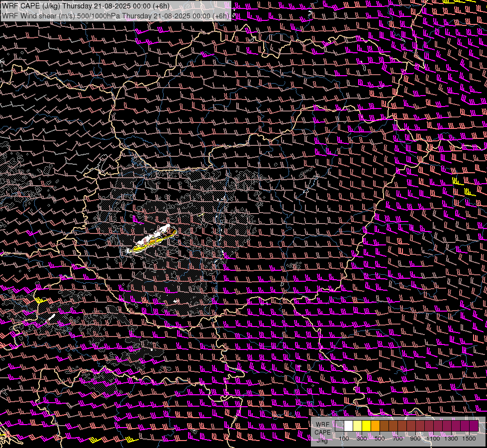Click the legend value 1100
The width and height of the screenshot is (487, 448).
click(x=433, y=439)
